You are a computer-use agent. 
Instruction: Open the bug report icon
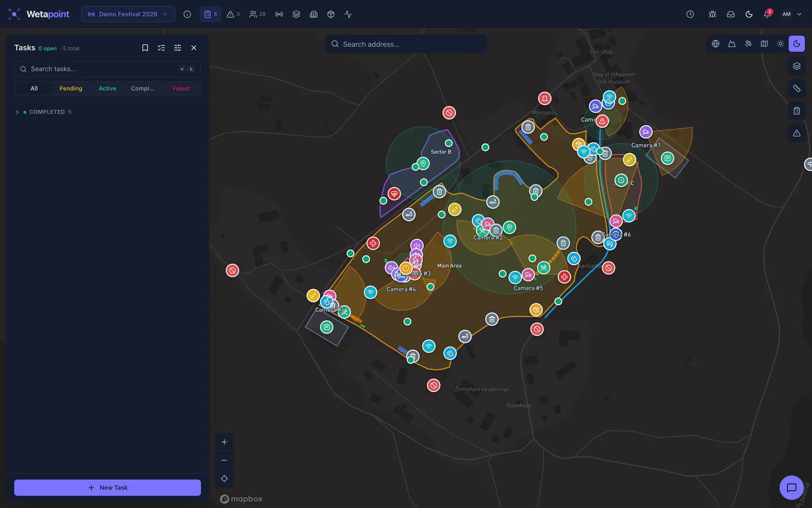coord(713,14)
